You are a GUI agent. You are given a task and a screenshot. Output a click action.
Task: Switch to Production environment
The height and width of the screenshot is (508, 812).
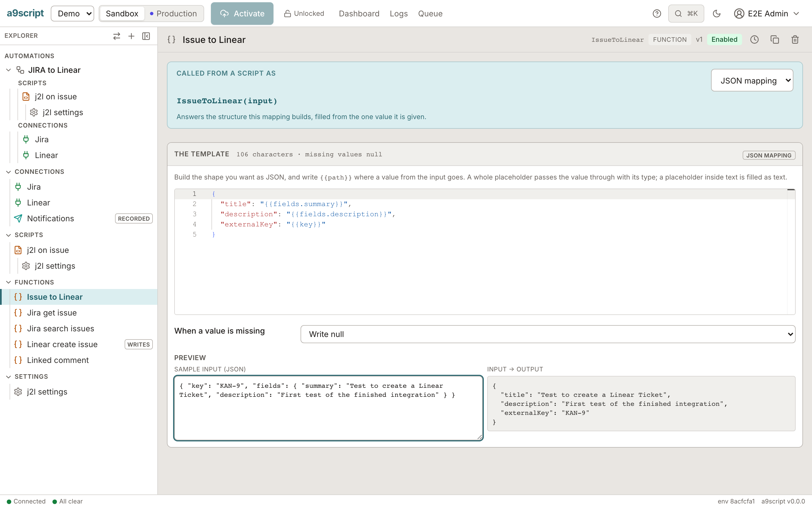point(173,14)
